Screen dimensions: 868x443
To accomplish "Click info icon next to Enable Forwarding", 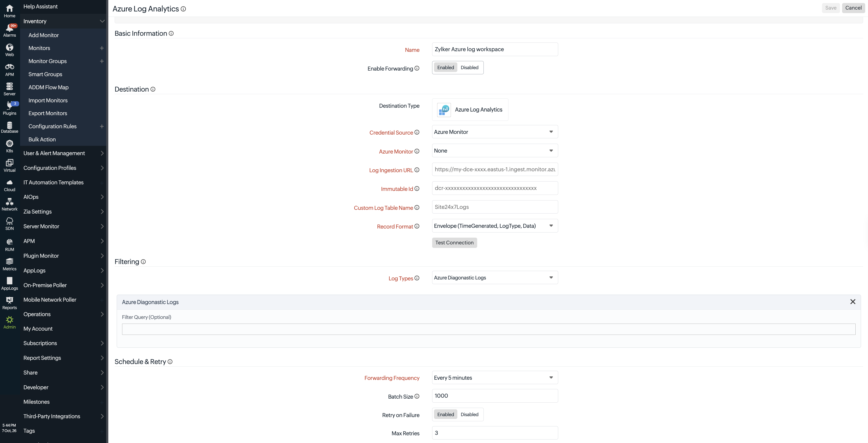I will pos(417,68).
